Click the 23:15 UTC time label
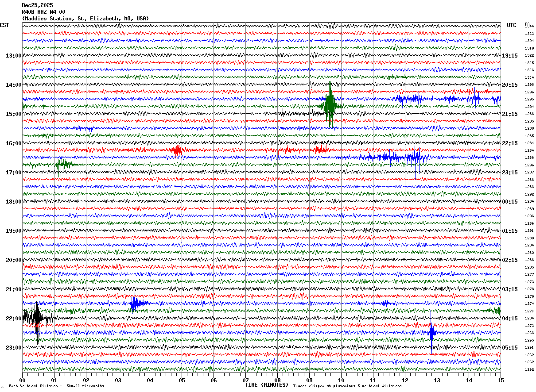 click(510, 173)
